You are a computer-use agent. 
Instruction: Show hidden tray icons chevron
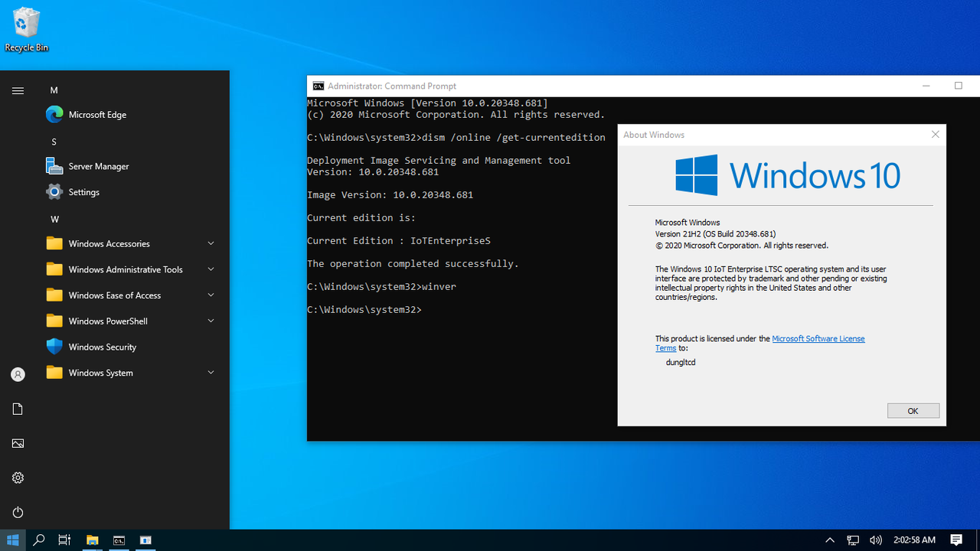coord(830,540)
